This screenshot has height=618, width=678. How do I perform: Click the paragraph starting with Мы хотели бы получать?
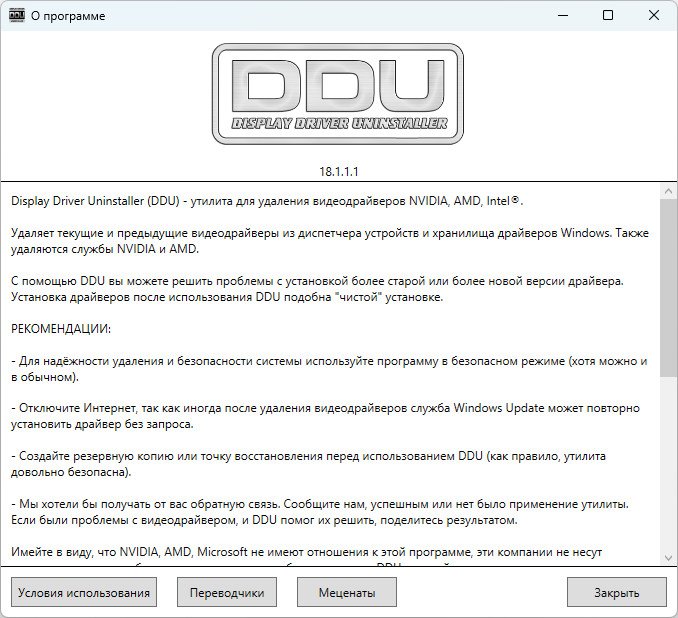(x=320, y=512)
